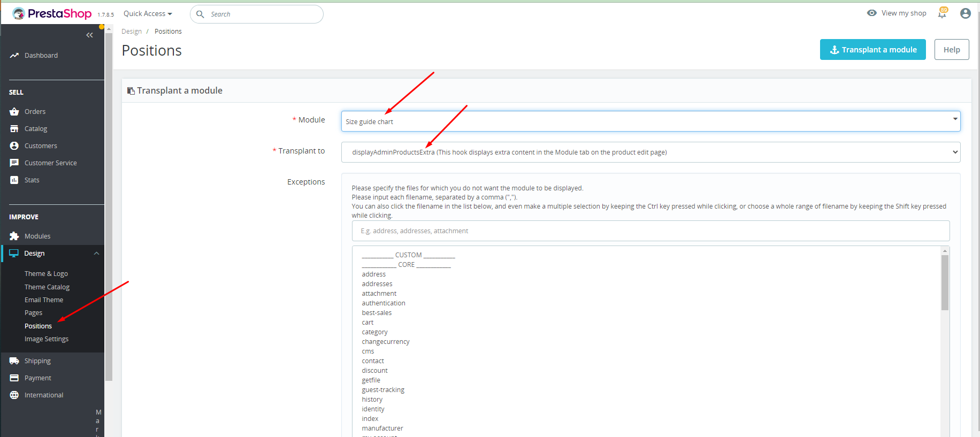This screenshot has height=437, width=980.
Task: Select 'category' in exceptions list
Action: (374, 332)
